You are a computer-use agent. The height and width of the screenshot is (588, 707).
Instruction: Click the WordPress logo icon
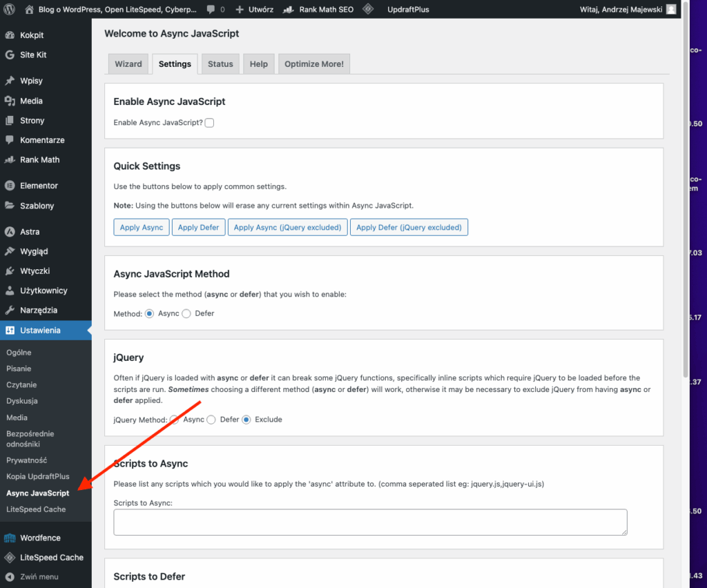tap(10, 9)
